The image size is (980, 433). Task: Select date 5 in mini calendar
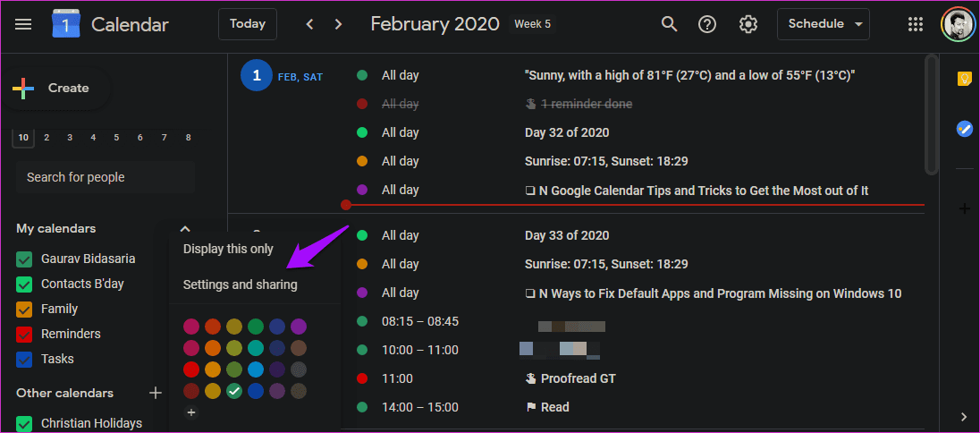point(117,138)
